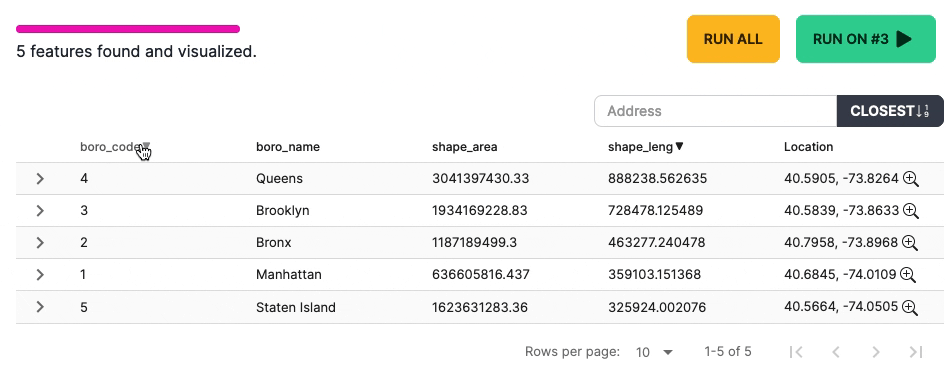
Task: Go to last page of results
Action: click(916, 352)
